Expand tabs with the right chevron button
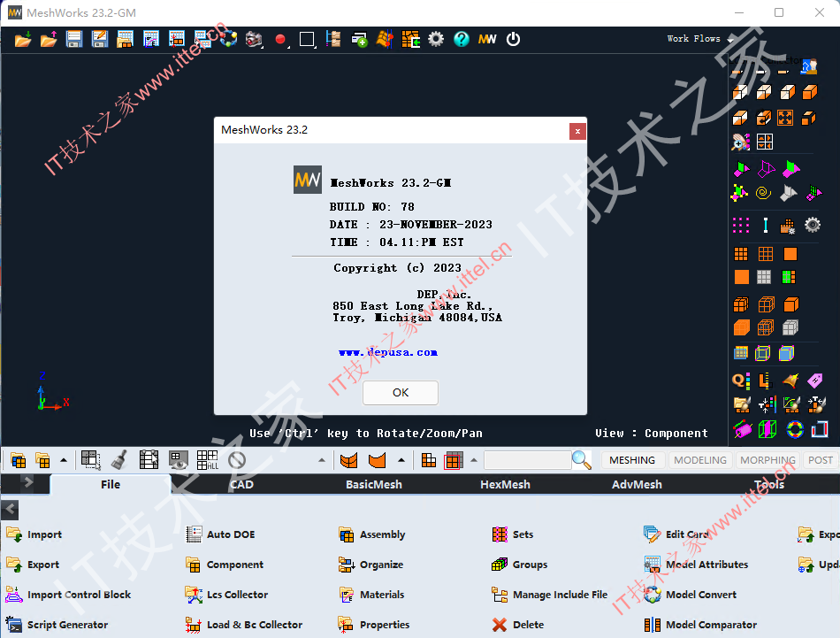The height and width of the screenshot is (638, 840). (28, 482)
